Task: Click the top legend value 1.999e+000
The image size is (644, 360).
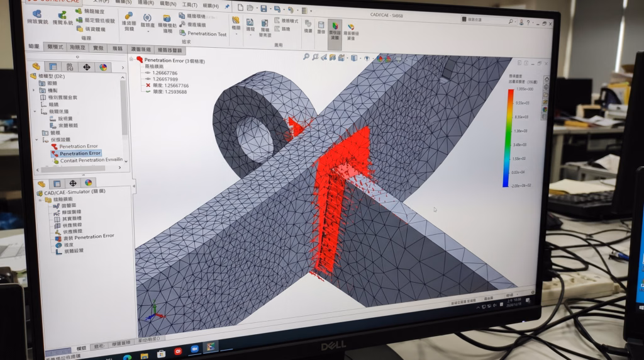Action: 525,89
